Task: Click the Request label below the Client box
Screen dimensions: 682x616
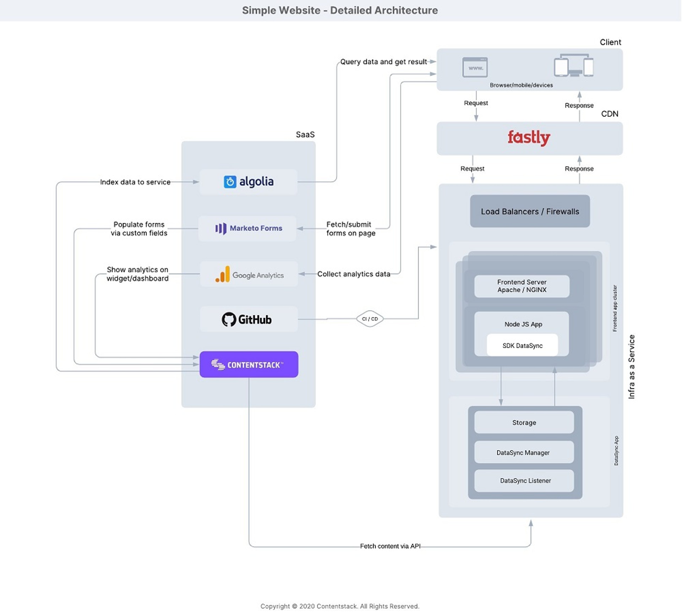Action: pyautogui.click(x=476, y=103)
